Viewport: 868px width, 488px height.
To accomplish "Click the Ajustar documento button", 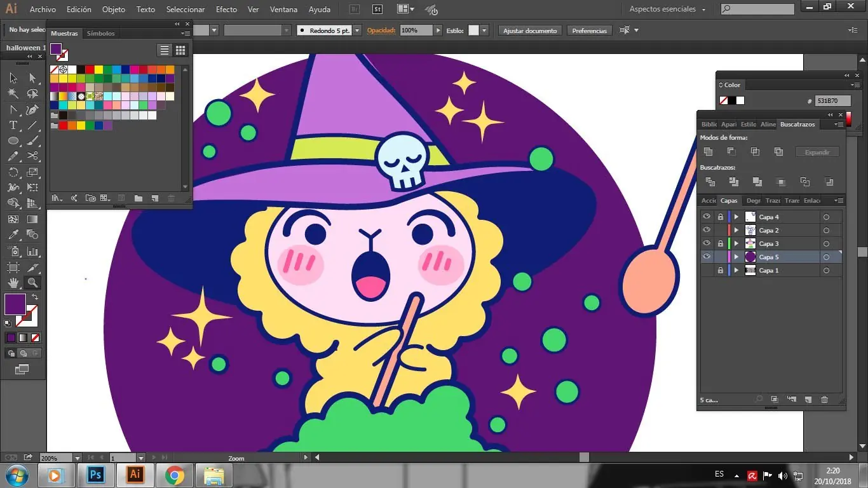I will click(x=529, y=30).
